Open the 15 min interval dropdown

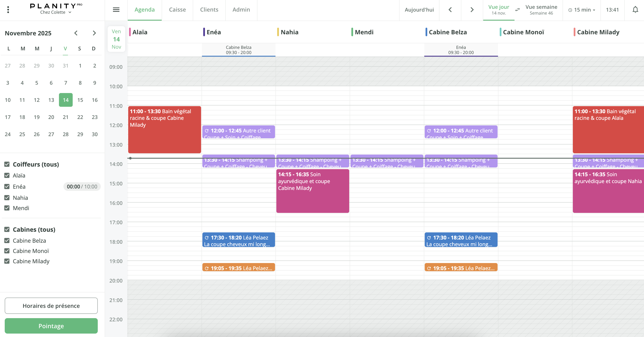click(x=582, y=10)
